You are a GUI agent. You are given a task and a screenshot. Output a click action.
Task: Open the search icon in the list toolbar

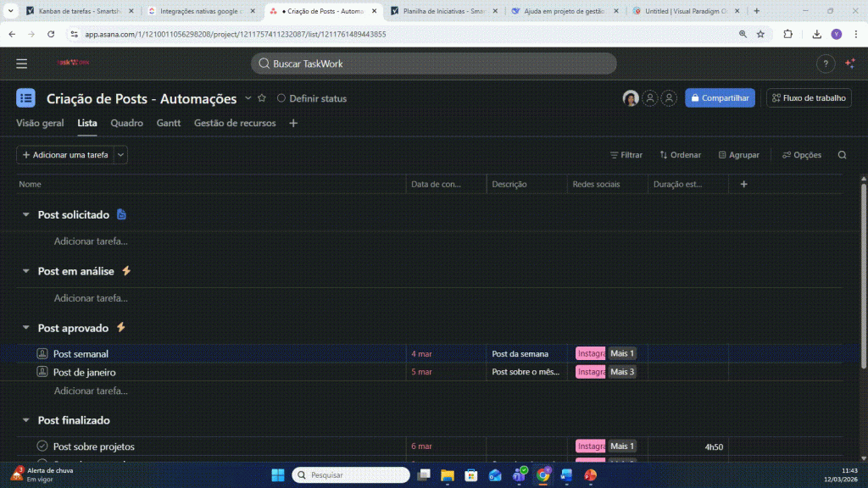(842, 155)
